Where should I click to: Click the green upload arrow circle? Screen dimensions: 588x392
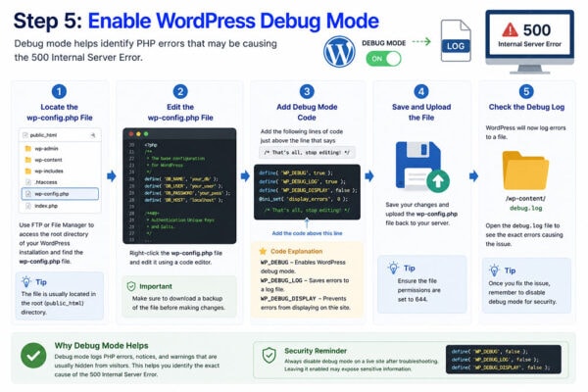tap(438, 181)
